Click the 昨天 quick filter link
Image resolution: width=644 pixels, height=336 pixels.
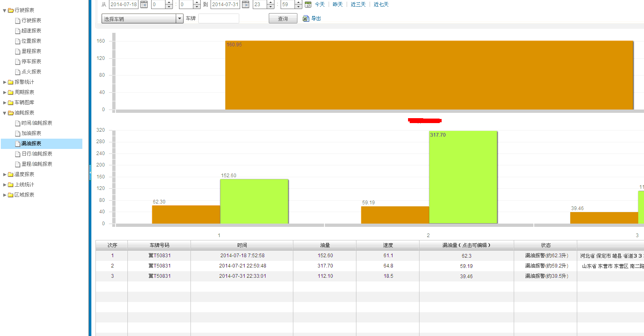tap(338, 5)
